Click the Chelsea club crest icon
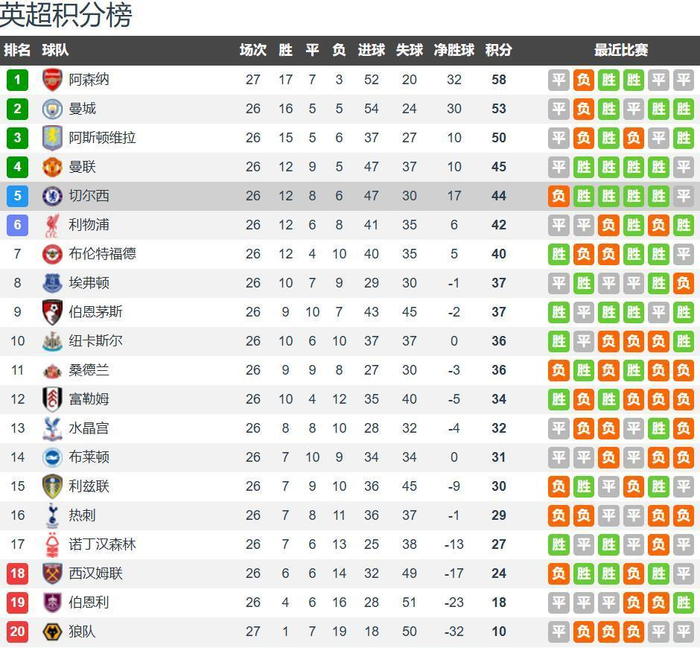 (x=52, y=196)
